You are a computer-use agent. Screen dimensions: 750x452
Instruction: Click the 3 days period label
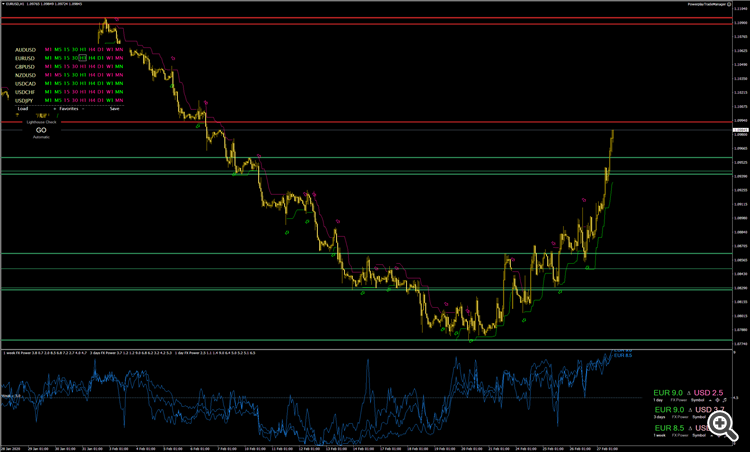[x=659, y=417]
